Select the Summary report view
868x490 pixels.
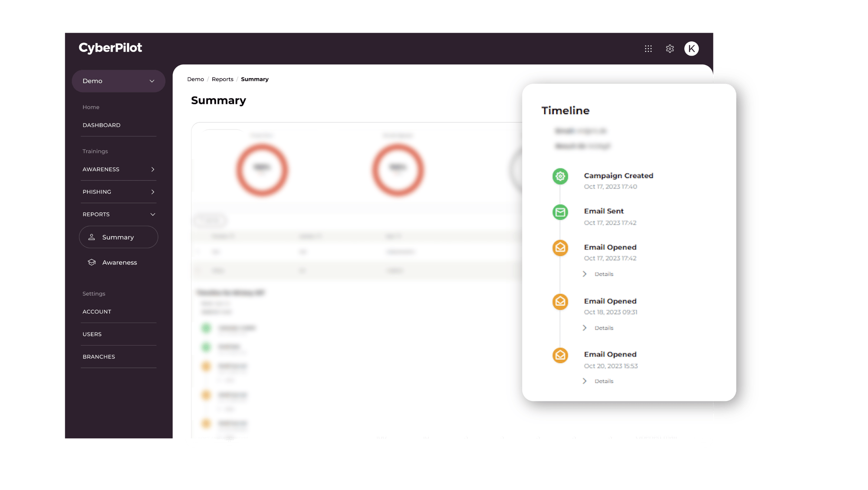[x=118, y=237]
